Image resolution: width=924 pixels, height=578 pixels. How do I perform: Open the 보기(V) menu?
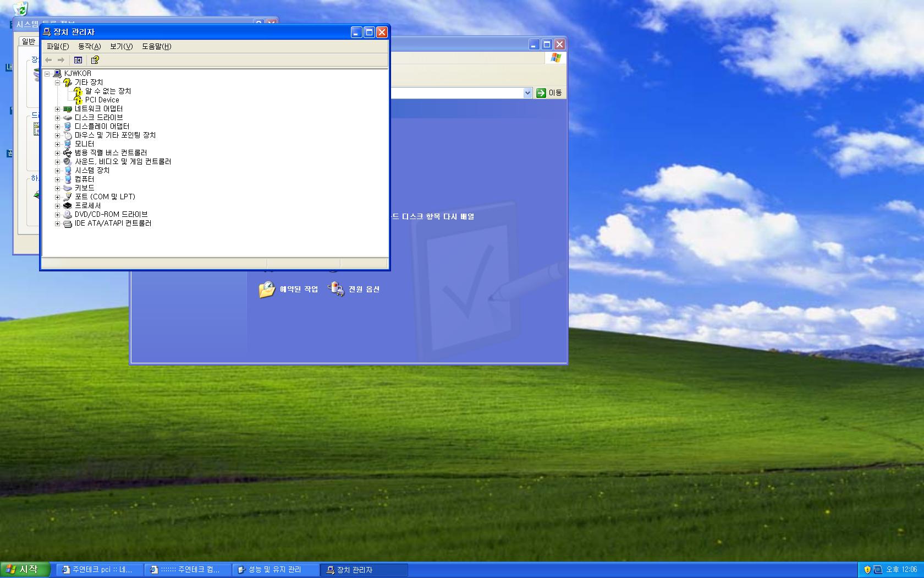point(122,46)
